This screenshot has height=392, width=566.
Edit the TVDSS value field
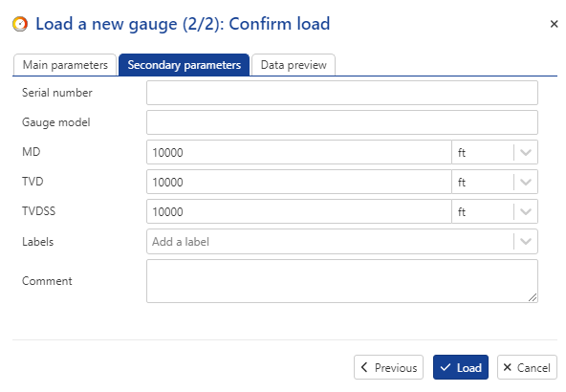(x=299, y=211)
